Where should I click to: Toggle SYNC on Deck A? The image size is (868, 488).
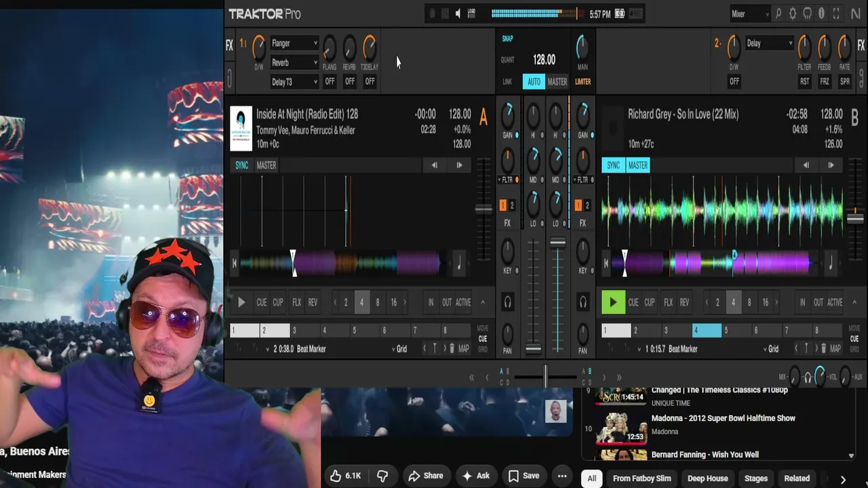click(x=242, y=165)
